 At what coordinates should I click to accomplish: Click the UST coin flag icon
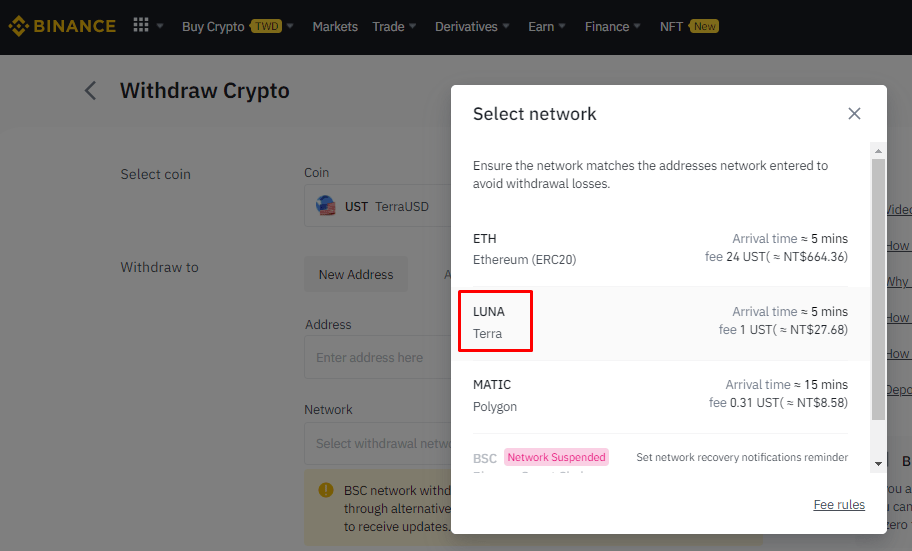pos(326,206)
